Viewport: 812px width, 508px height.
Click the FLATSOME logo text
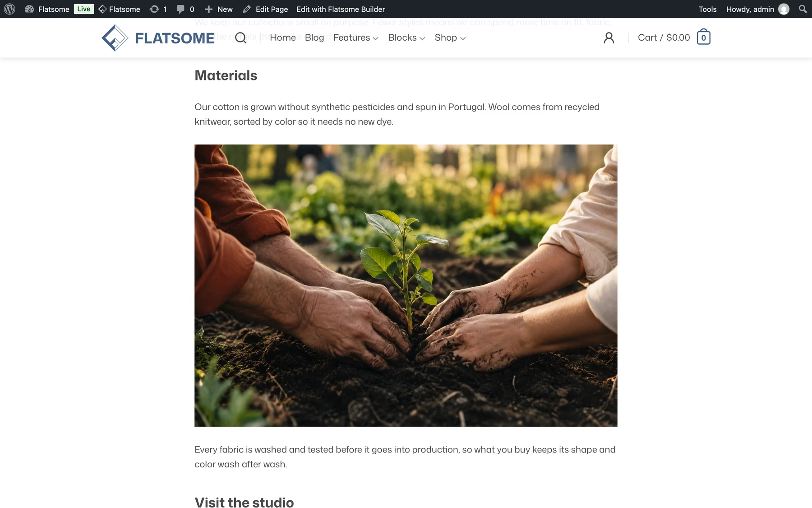175,38
